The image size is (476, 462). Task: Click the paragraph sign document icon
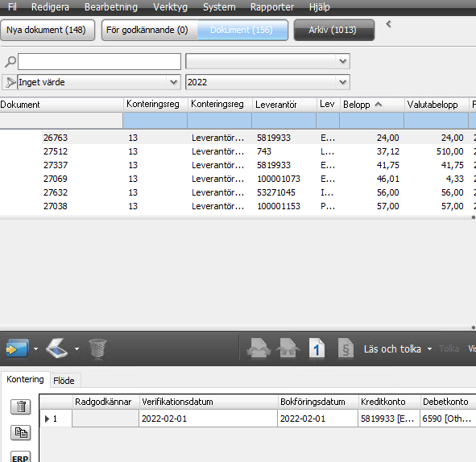pyautogui.click(x=346, y=349)
